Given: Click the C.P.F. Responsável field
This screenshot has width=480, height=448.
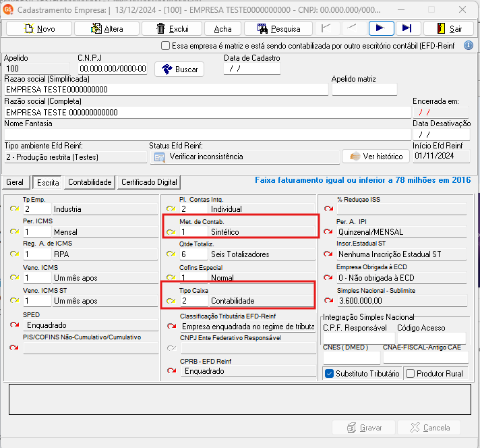Looking at the screenshot, I should 359,338.
